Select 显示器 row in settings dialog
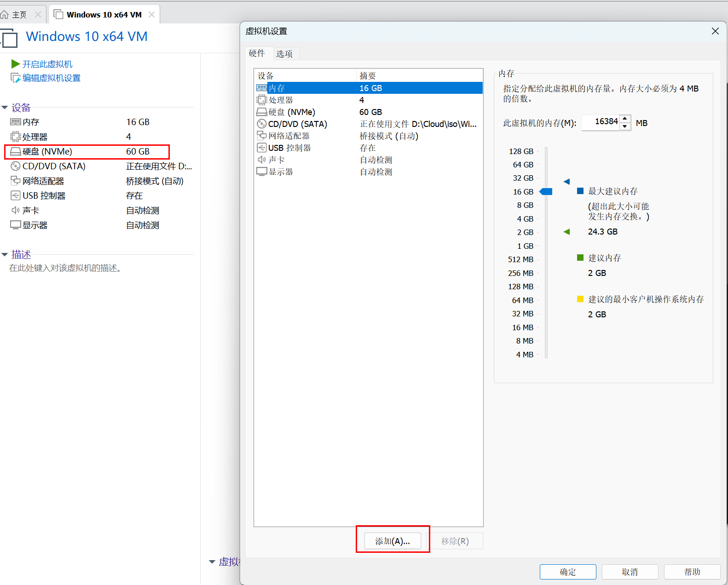Image resolution: width=728 pixels, height=585 pixels. coord(368,172)
